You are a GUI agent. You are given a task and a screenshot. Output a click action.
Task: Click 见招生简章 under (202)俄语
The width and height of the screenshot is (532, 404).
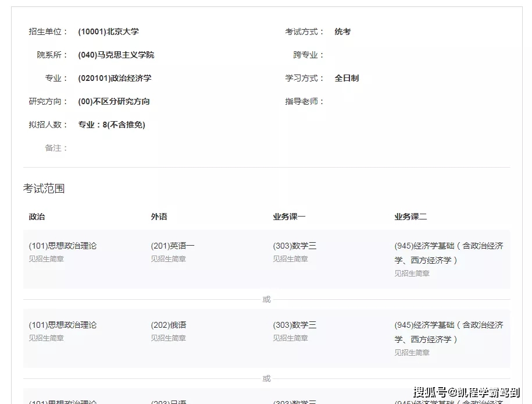(168, 338)
